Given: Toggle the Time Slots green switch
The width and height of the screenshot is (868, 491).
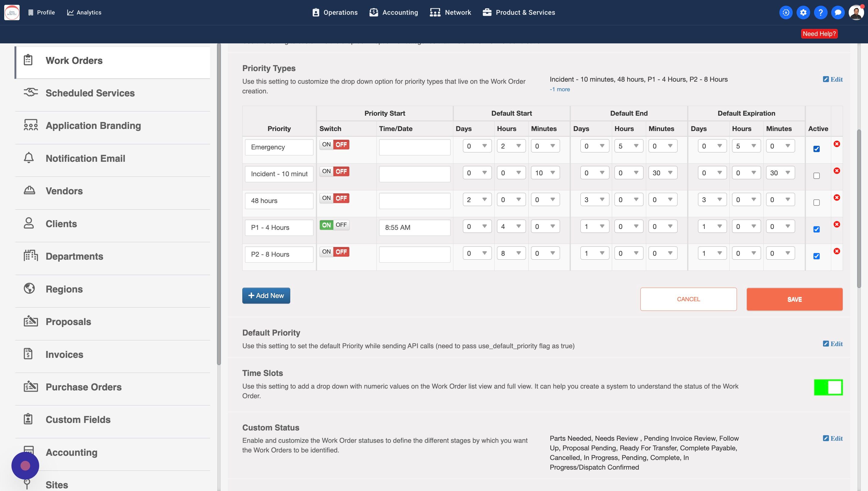Looking at the screenshot, I should 828,387.
